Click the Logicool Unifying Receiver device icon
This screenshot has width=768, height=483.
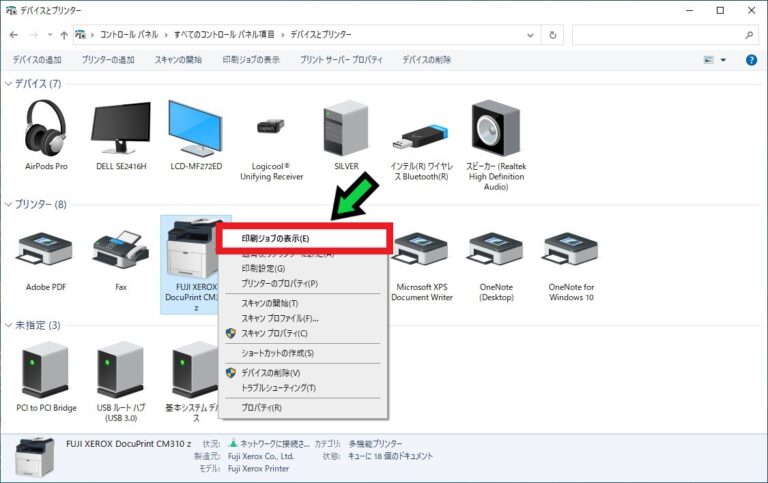point(271,128)
